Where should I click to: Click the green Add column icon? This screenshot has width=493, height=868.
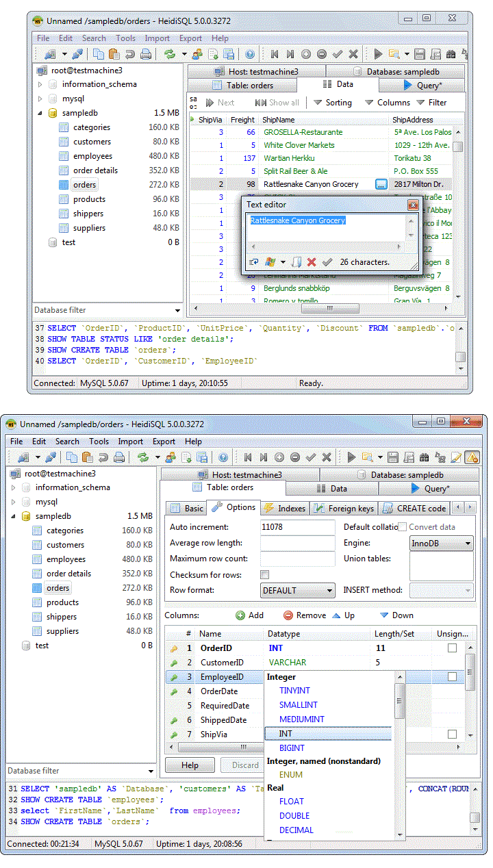240,615
